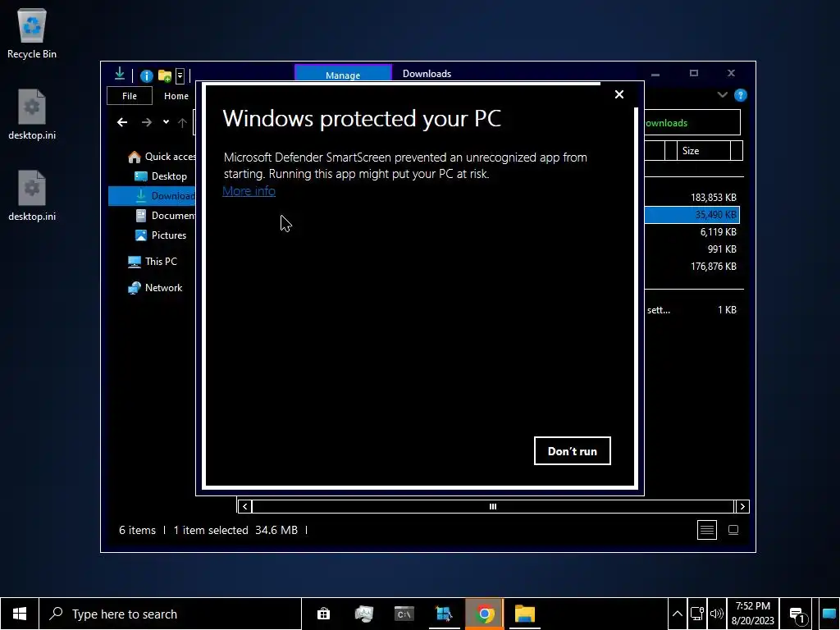Select Quick access in navigation pane

162,157
